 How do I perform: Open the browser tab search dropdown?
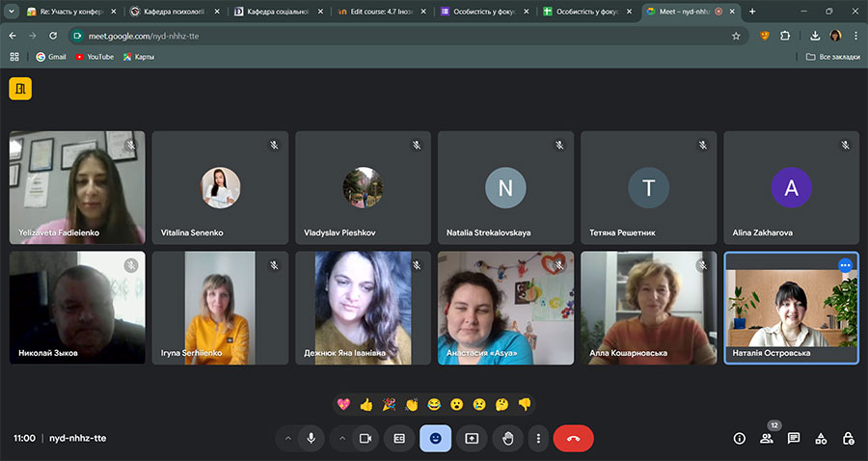click(x=11, y=11)
